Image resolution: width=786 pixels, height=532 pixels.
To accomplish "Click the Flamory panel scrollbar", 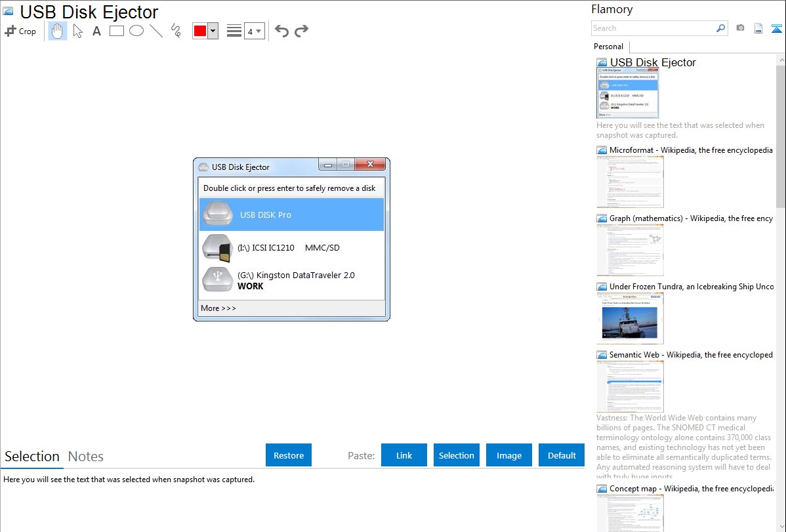I will click(x=781, y=136).
